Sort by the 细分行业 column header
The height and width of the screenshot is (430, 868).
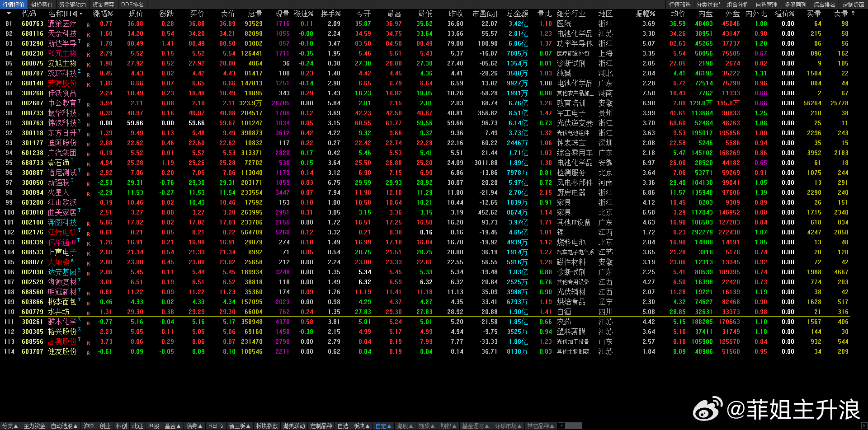(x=571, y=14)
